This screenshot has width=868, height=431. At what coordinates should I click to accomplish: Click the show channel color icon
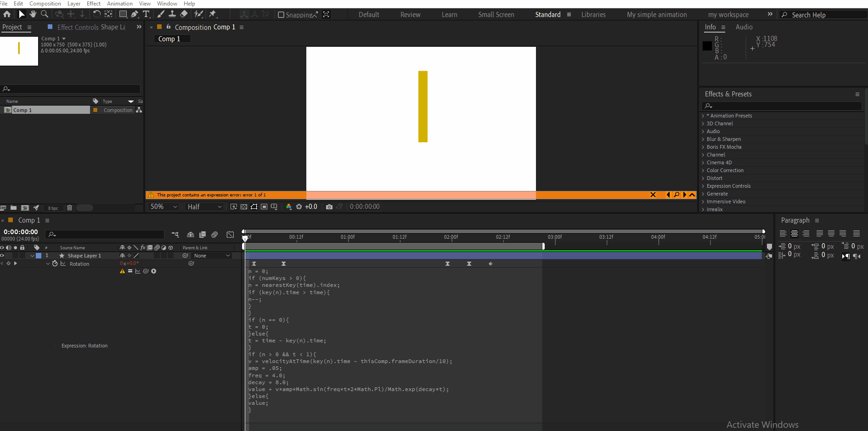pyautogui.click(x=288, y=207)
